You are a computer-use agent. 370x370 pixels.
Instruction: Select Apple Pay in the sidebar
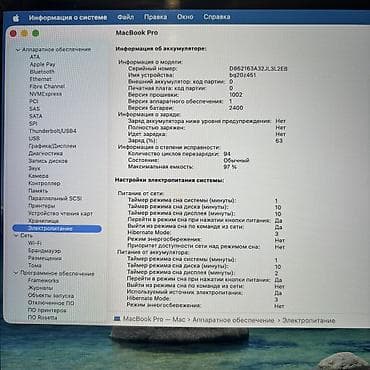click(42, 64)
